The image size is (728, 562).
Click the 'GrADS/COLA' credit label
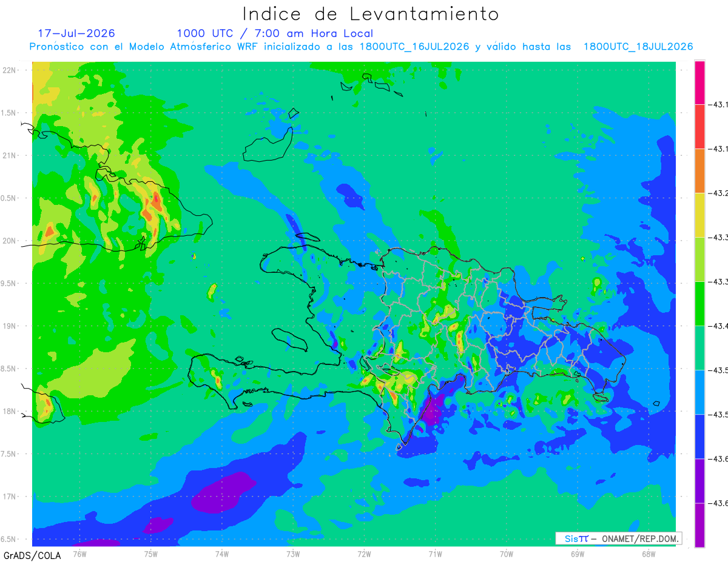pos(32,555)
